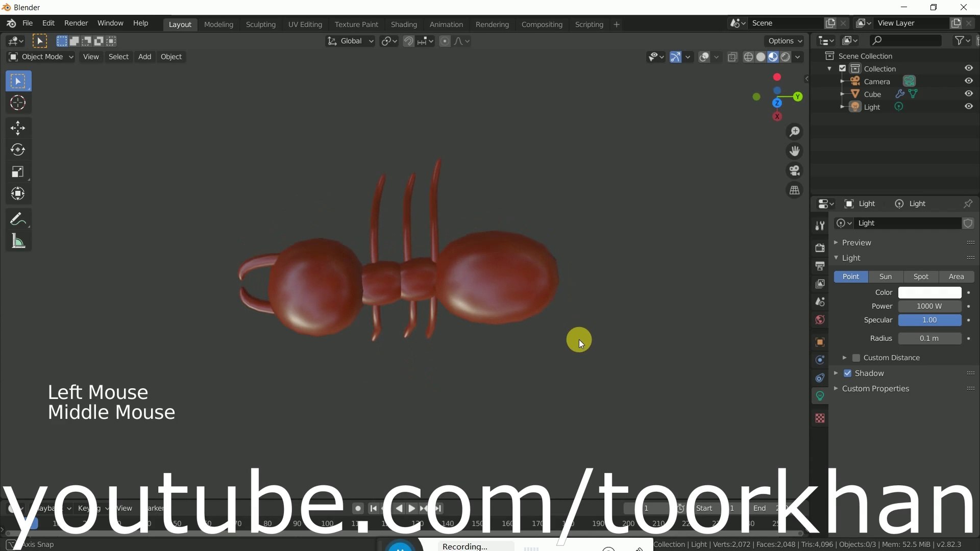
Task: Open the File menu
Action: coord(28,23)
